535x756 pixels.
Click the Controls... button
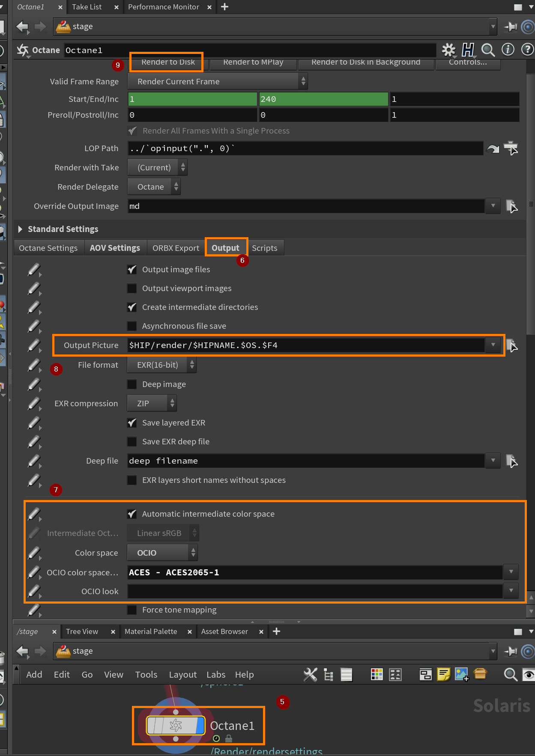468,63
